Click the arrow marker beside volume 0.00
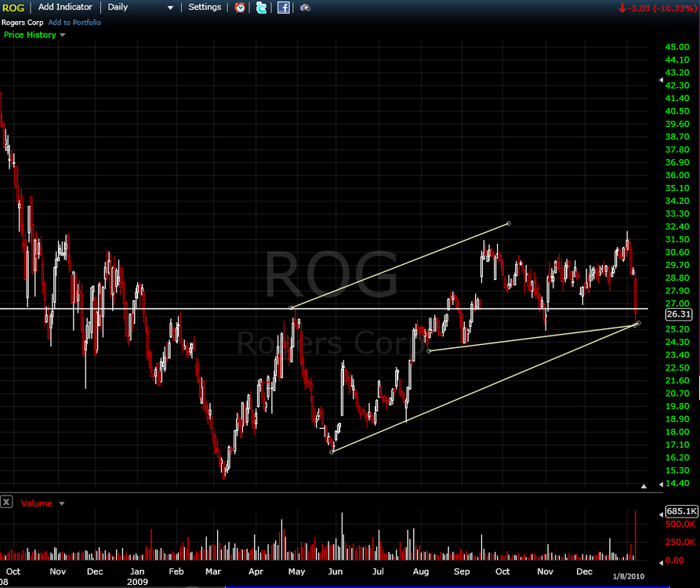This screenshot has height=588, width=700. tap(661, 562)
